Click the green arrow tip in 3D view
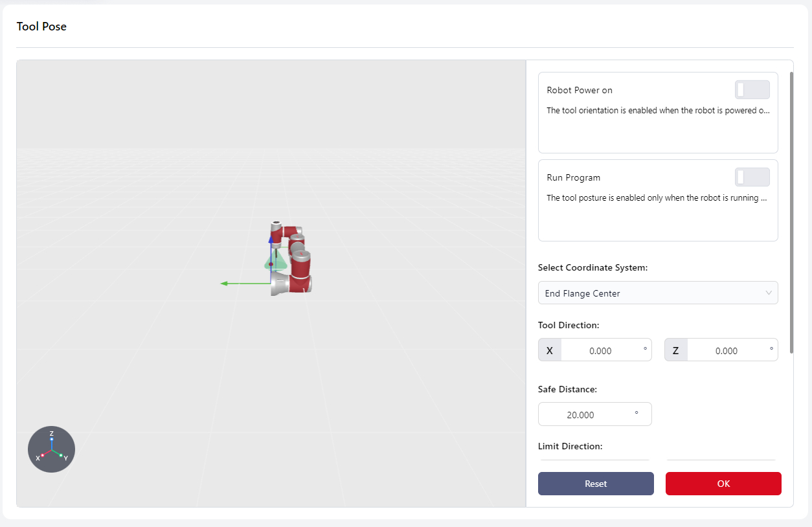 224,283
